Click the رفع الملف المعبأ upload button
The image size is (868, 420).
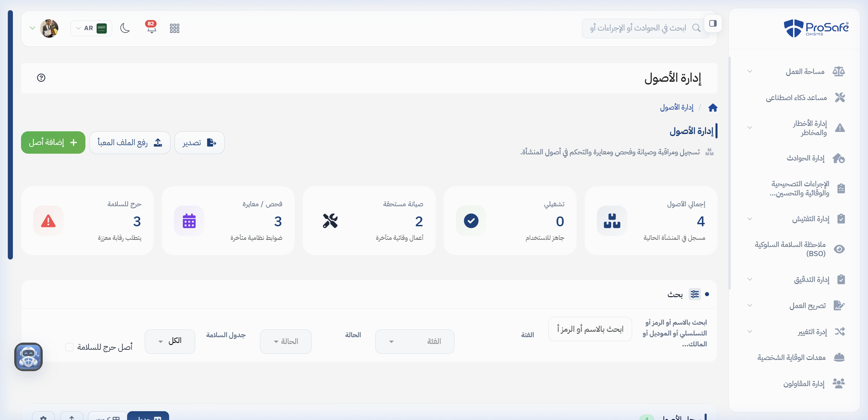[130, 142]
